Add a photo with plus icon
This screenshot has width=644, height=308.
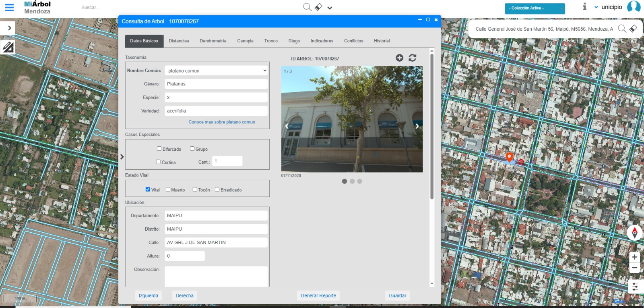[399, 58]
